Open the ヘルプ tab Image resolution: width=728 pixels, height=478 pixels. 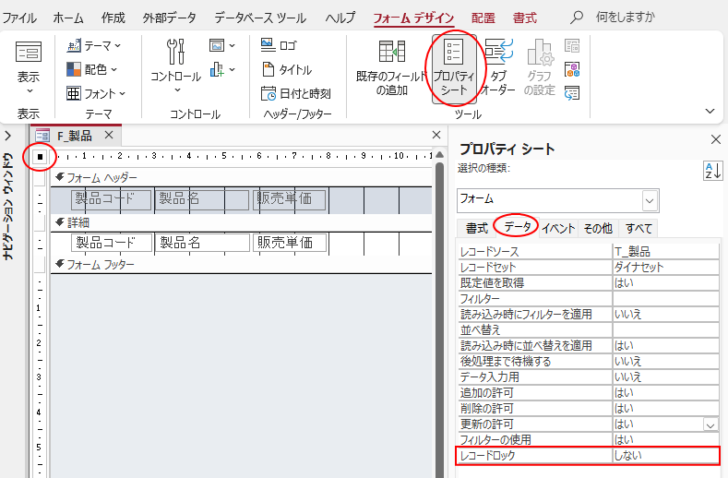[x=340, y=18]
